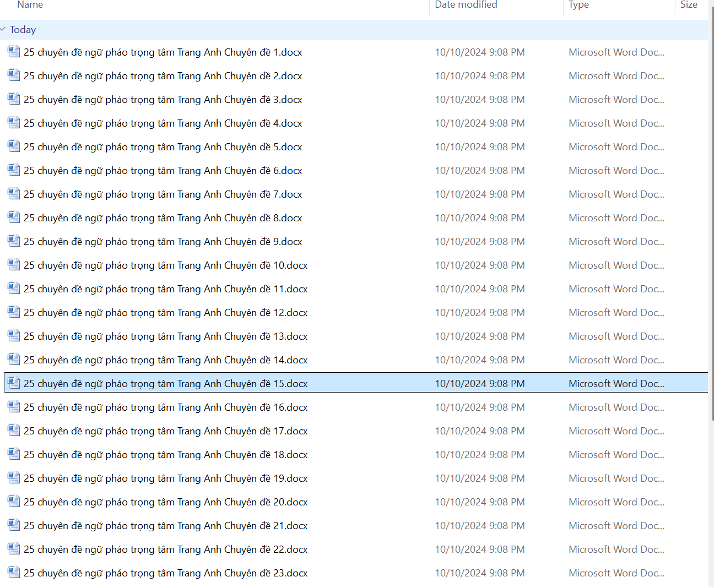The image size is (714, 588).
Task: Click the Word icon for Chuyên đề 3.docx
Action: click(14, 99)
